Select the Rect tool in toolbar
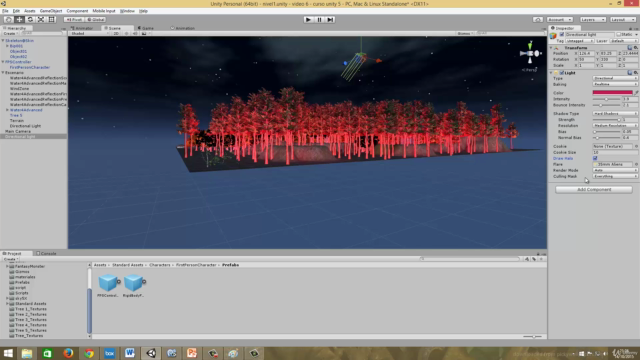 tap(51, 20)
